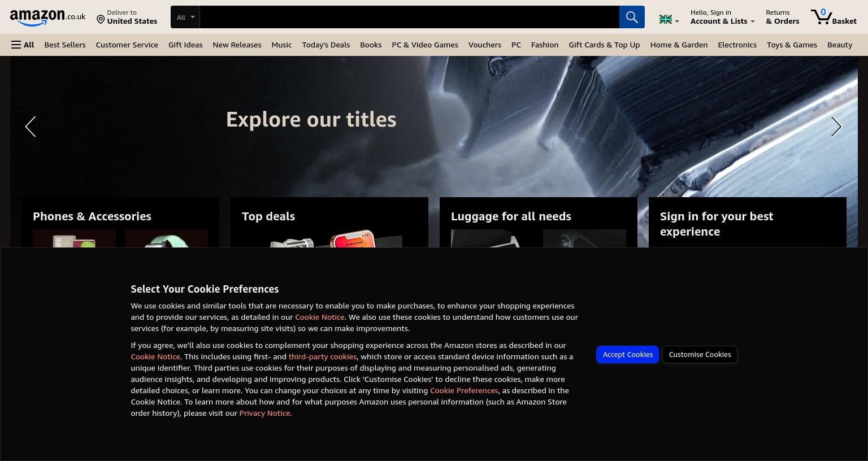The image size is (868, 461).
Task: Click Sign in for your best experience
Action: (717, 224)
